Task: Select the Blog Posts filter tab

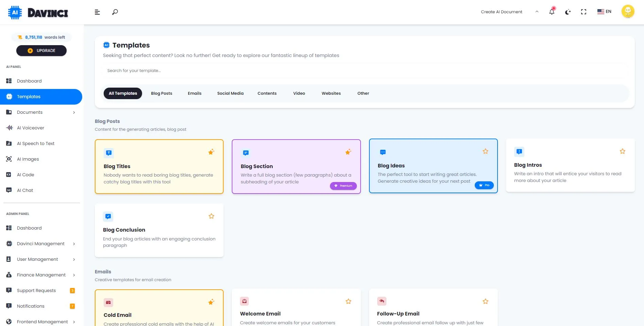Action: [161, 93]
